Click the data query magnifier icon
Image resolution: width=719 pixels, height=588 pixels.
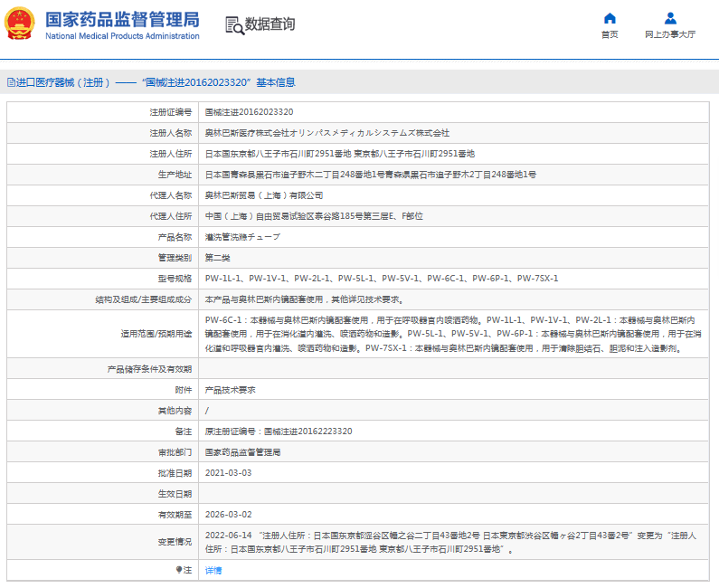coord(234,25)
